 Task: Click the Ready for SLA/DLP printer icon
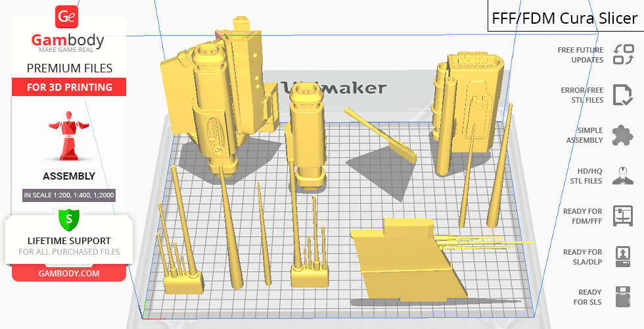622,257
